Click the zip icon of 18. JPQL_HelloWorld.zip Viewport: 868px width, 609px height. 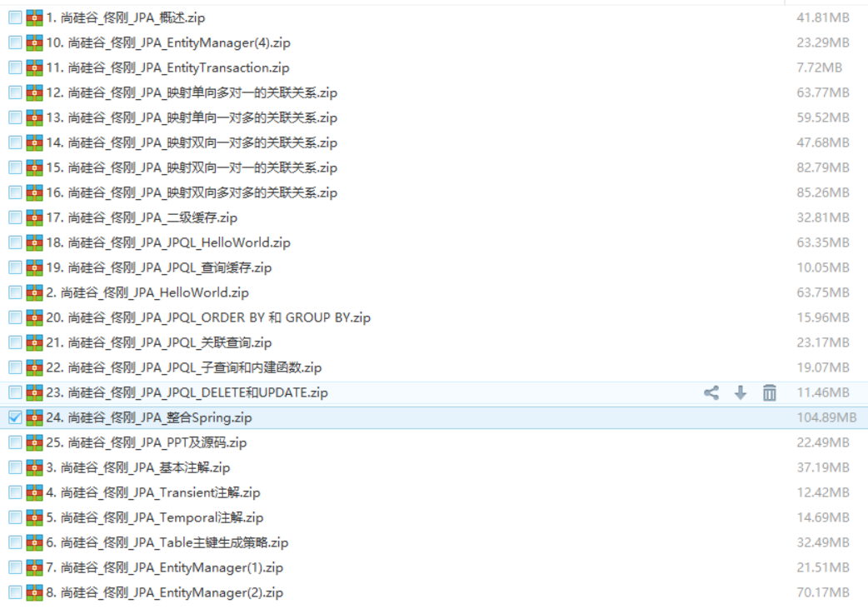(x=34, y=242)
